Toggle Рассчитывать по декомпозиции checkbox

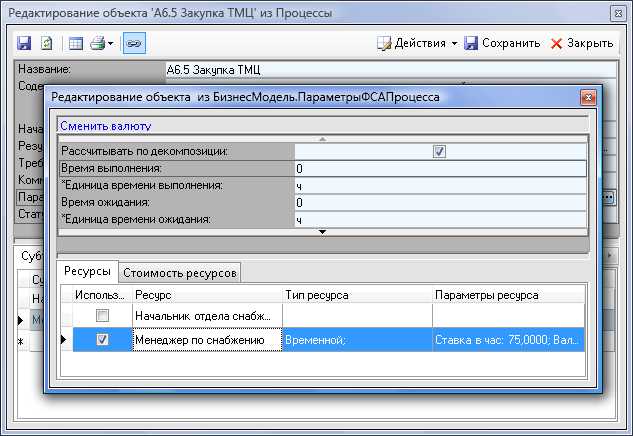tap(439, 151)
